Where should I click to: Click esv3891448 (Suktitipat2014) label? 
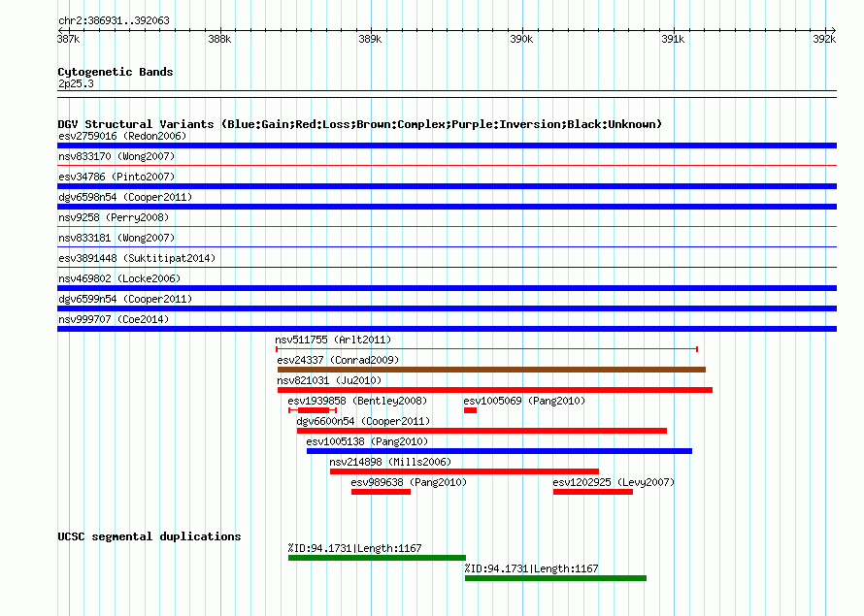pyautogui.click(x=137, y=258)
